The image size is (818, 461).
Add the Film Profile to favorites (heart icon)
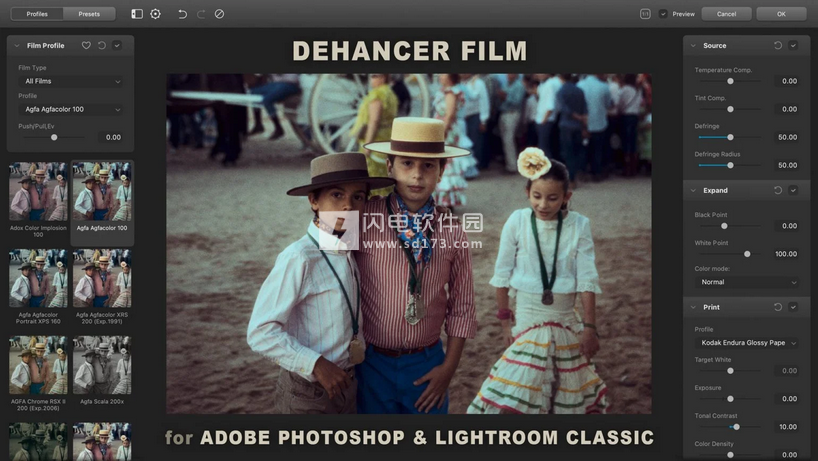86,45
